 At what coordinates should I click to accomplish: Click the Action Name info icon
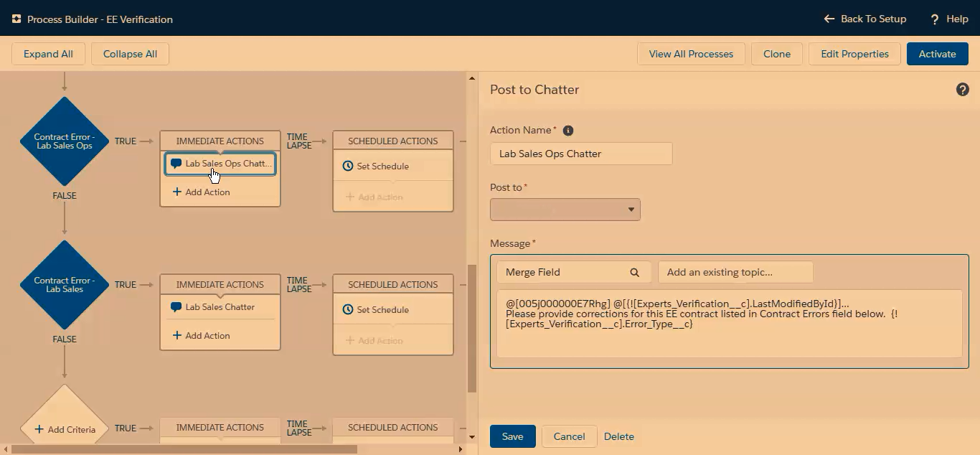pyautogui.click(x=568, y=131)
